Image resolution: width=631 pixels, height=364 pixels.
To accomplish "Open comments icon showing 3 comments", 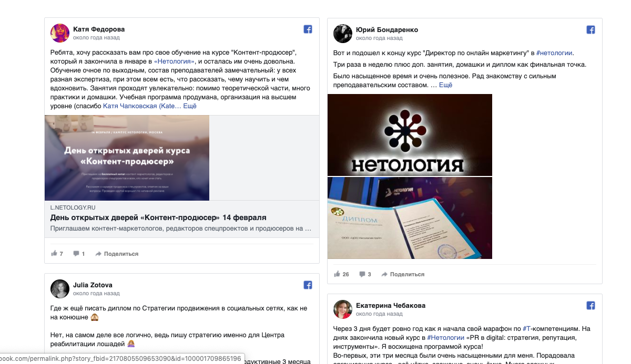I will (x=365, y=274).
